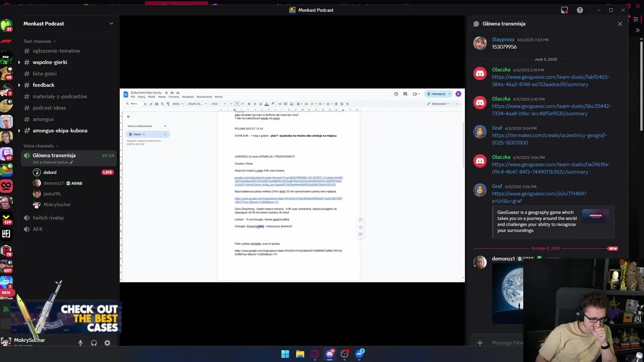Click the undo icon in Docs toolbar
The height and width of the screenshot is (362, 644).
click(x=145, y=104)
